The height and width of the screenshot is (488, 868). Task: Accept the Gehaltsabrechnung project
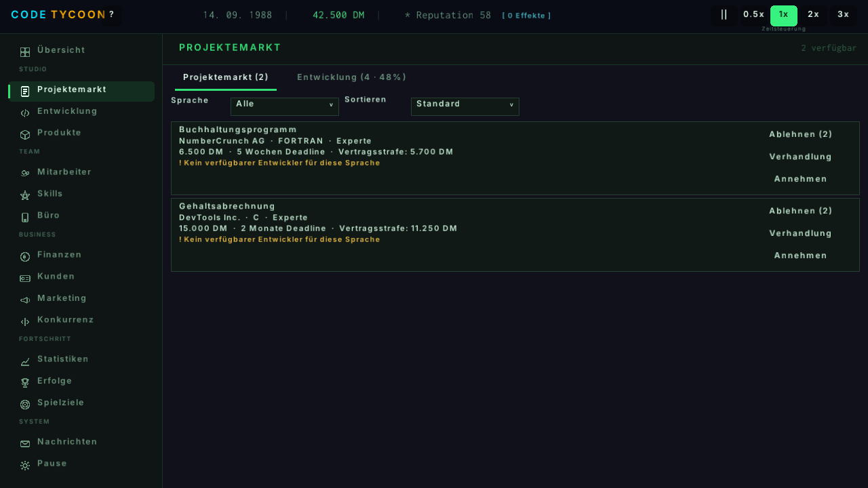coord(800,256)
